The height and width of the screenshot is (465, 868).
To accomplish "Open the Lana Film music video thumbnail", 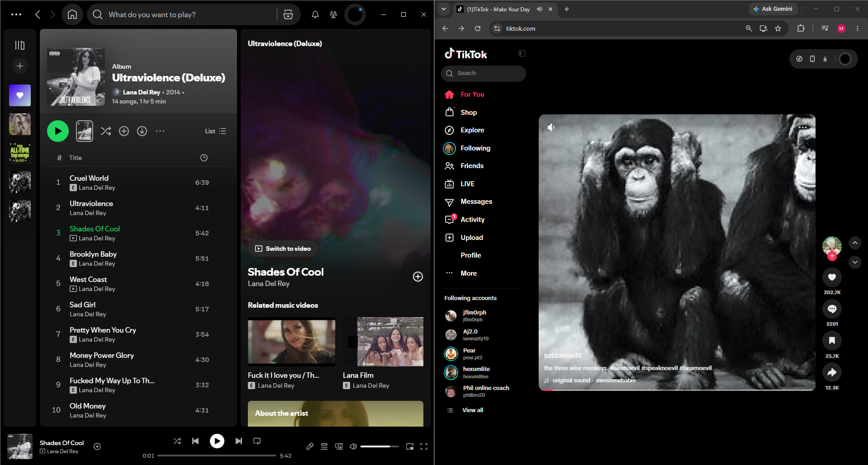I will click(383, 342).
